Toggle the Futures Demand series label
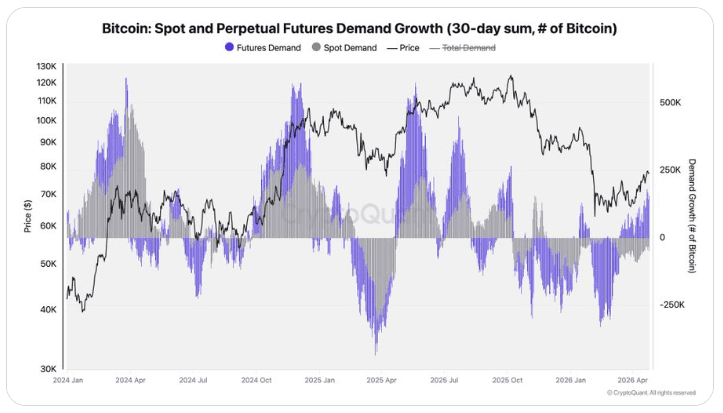This screenshot has width=723, height=413. tap(270, 47)
